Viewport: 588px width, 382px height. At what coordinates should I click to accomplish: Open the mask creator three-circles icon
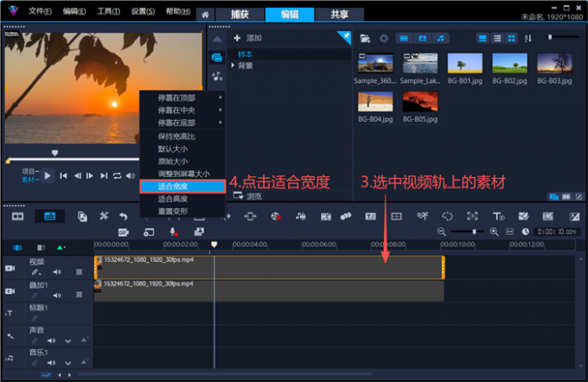pyautogui.click(x=346, y=216)
